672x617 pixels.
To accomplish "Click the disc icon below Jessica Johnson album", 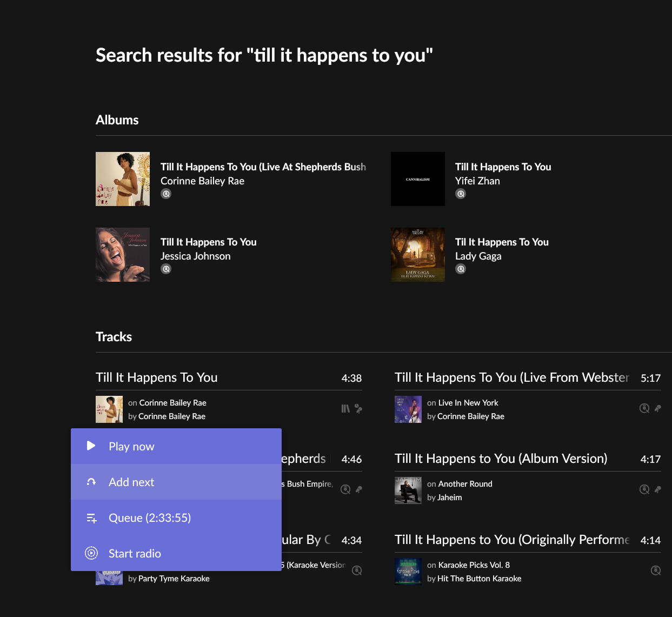I will pyautogui.click(x=166, y=269).
